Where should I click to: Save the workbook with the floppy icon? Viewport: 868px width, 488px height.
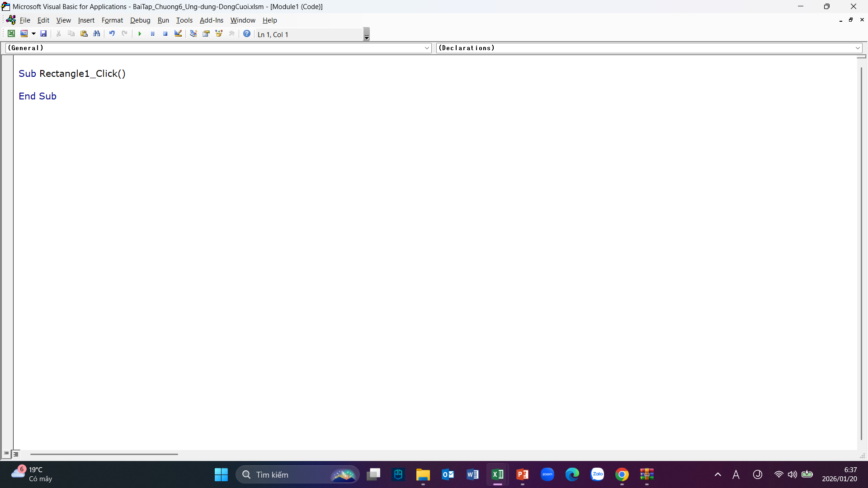pyautogui.click(x=43, y=33)
